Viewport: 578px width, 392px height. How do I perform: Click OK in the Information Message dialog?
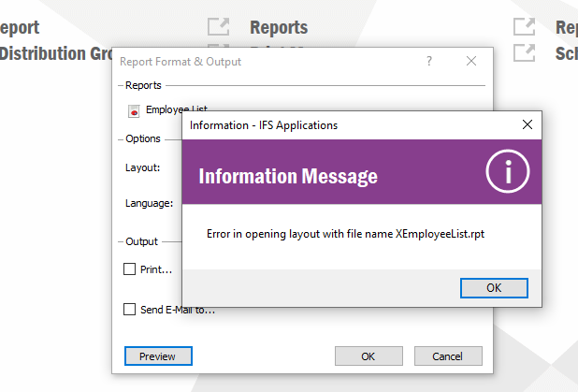coord(494,288)
